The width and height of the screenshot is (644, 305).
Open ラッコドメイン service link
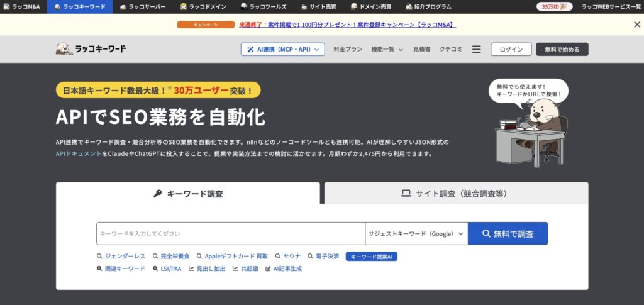[x=203, y=6]
